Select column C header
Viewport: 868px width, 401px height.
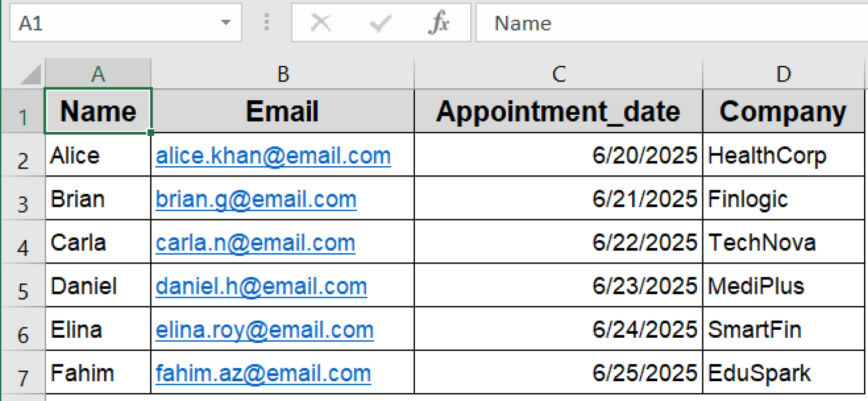coord(558,74)
